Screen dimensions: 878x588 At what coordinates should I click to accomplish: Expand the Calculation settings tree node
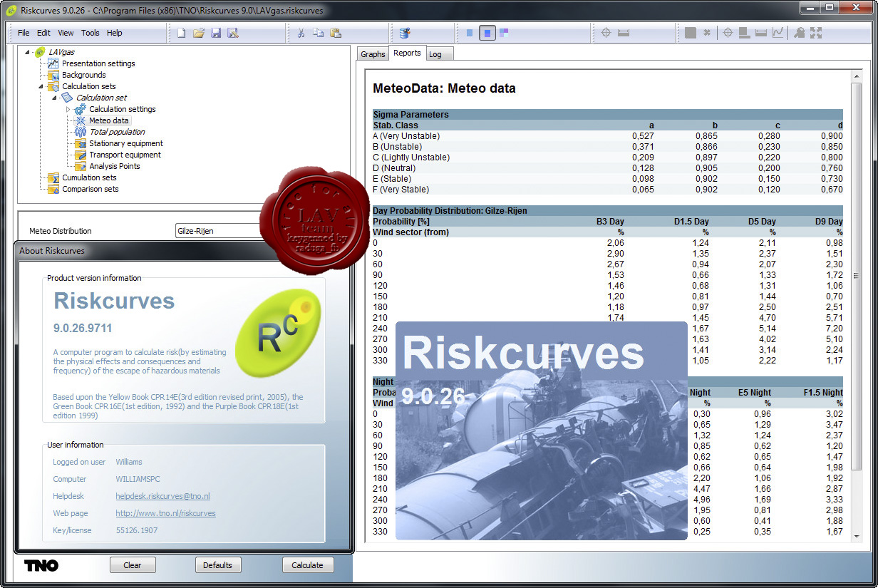pos(68,109)
